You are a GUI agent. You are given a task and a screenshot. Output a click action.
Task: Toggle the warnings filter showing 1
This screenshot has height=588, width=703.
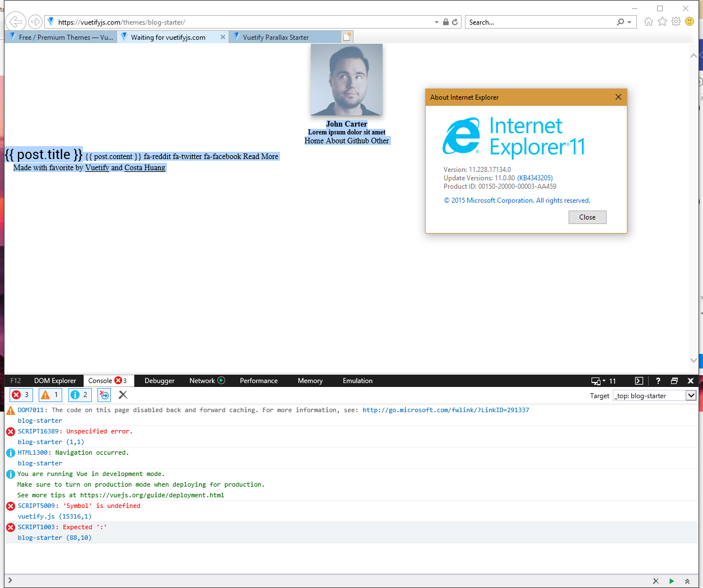pos(50,395)
